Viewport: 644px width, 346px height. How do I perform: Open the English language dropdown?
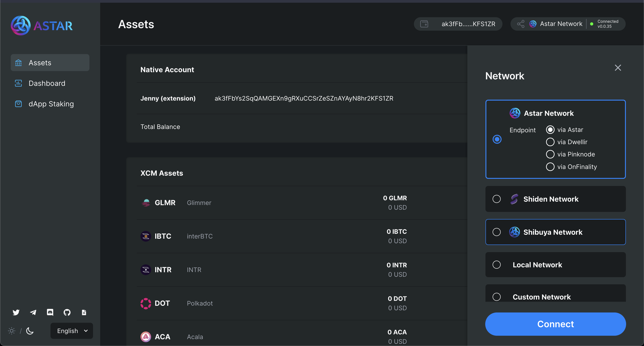(x=72, y=331)
